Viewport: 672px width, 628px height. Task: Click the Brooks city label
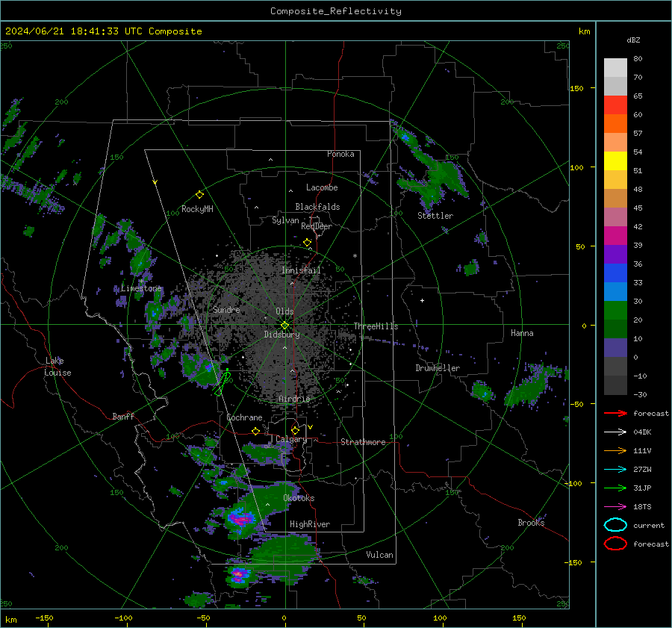[531, 522]
